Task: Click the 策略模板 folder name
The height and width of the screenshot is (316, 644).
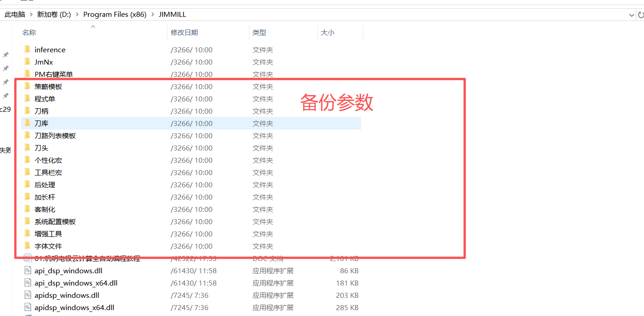Action: pos(48,86)
